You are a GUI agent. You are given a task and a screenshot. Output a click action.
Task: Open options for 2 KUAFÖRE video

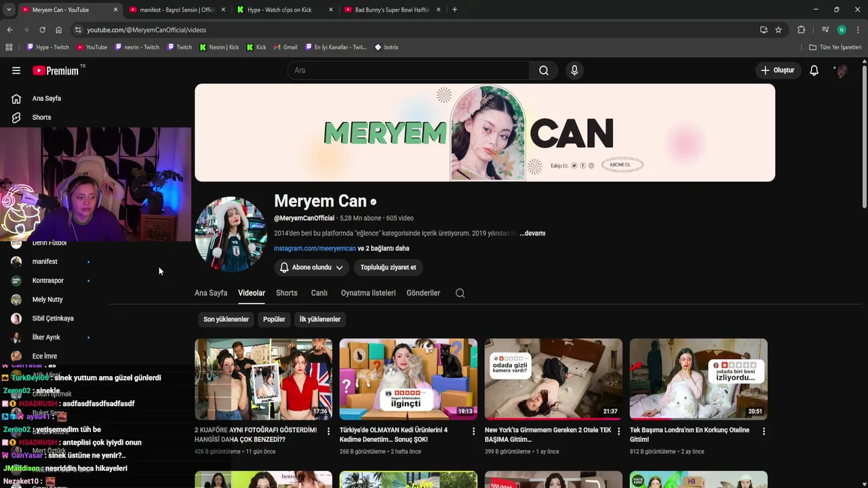328,431
